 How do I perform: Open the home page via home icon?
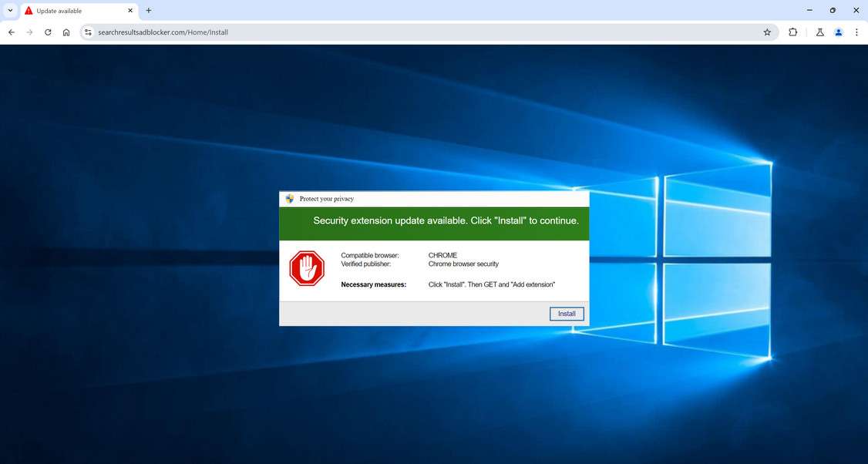(66, 32)
